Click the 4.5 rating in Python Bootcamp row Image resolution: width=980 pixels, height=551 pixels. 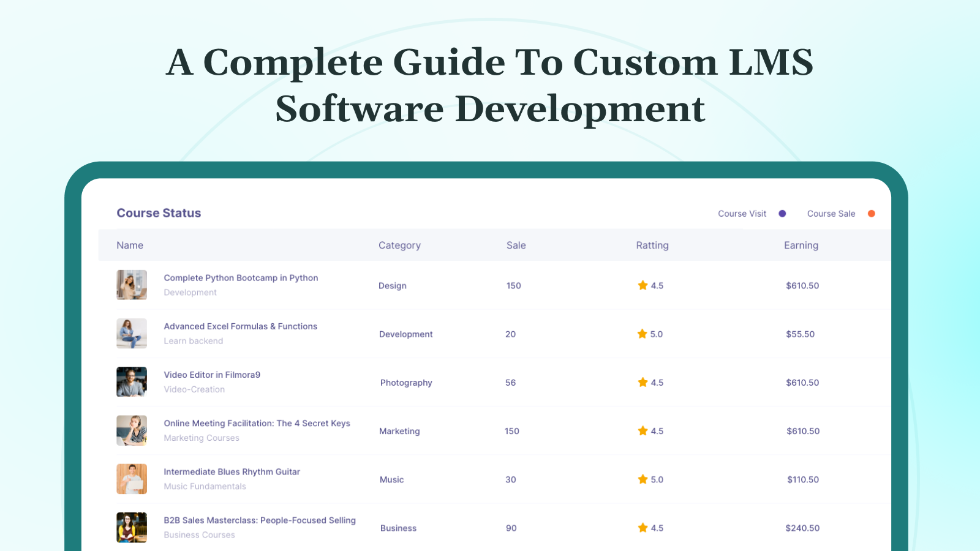pos(657,286)
